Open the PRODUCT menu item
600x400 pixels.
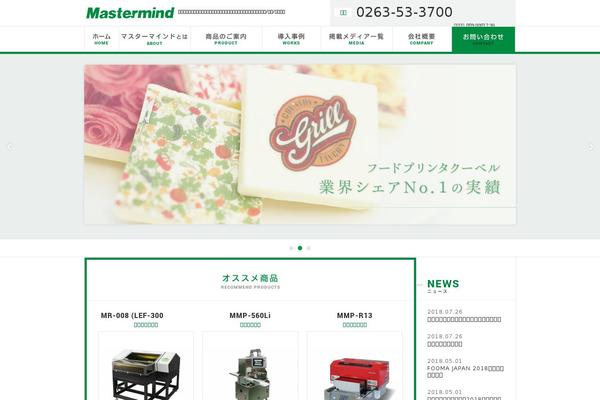click(x=226, y=39)
